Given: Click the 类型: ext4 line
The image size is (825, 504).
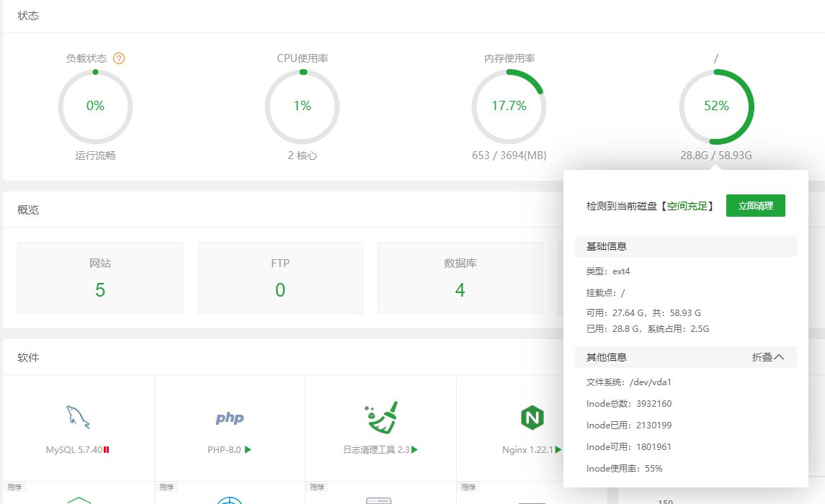Looking at the screenshot, I should (x=607, y=271).
